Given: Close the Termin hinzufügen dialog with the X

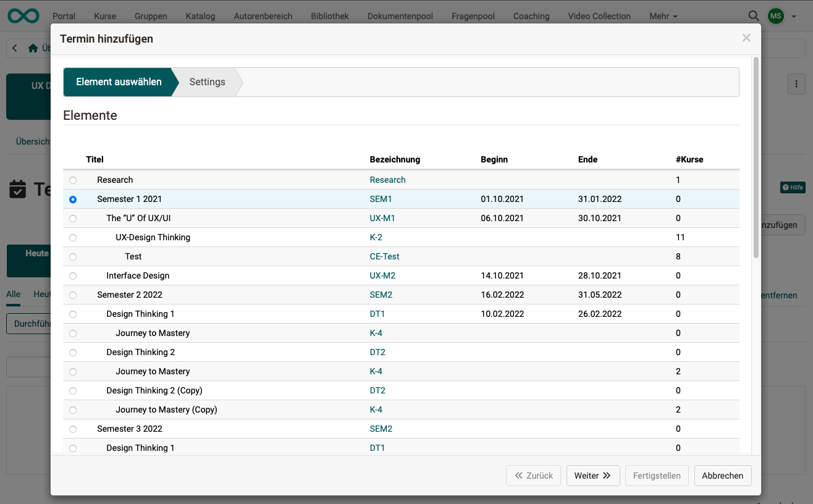Looking at the screenshot, I should 746,38.
